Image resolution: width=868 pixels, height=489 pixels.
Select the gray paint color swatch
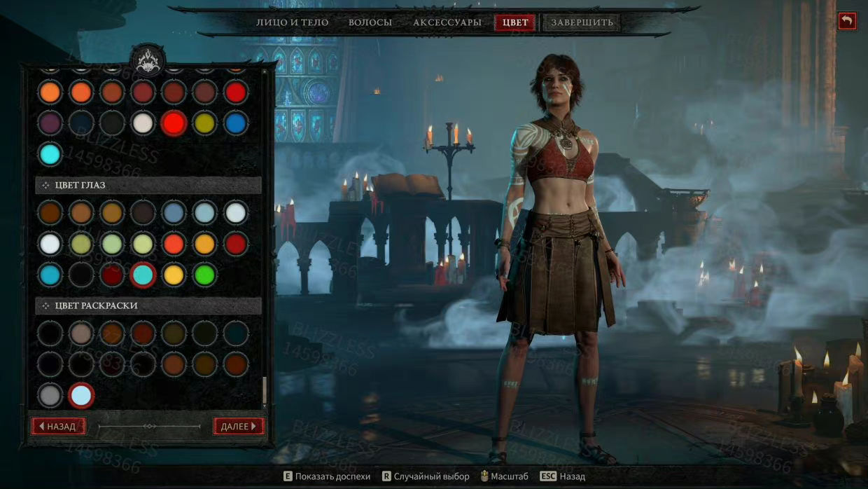coord(50,395)
